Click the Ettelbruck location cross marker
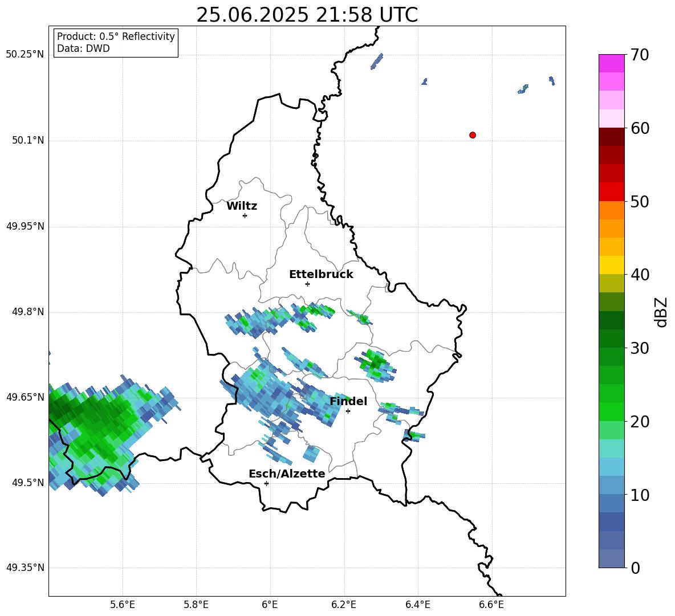 [307, 284]
